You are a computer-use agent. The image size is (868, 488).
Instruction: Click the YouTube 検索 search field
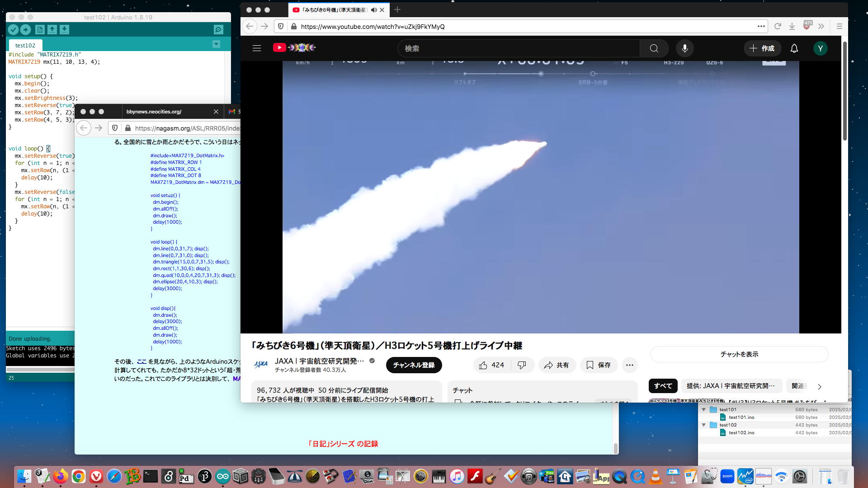click(x=518, y=48)
